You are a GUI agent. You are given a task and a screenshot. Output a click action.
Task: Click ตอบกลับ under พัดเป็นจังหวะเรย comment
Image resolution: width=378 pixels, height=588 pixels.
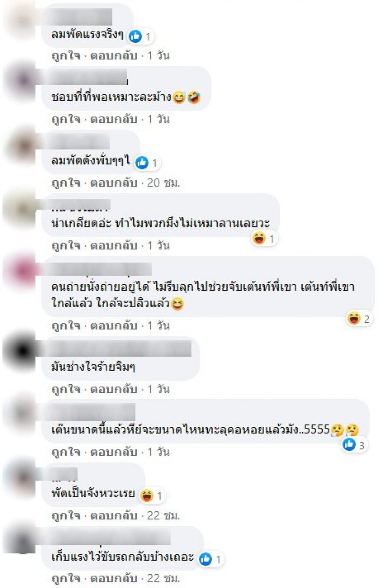tap(113, 515)
